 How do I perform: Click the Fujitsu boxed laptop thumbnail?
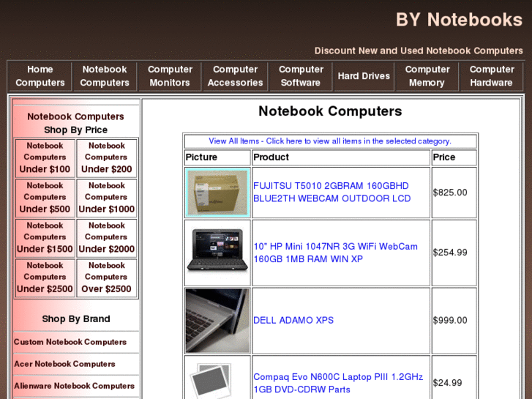tap(217, 193)
